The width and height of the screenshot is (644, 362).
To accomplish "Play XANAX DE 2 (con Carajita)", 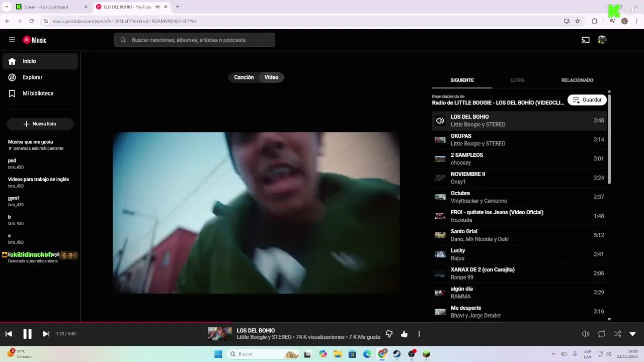I will tap(519, 274).
